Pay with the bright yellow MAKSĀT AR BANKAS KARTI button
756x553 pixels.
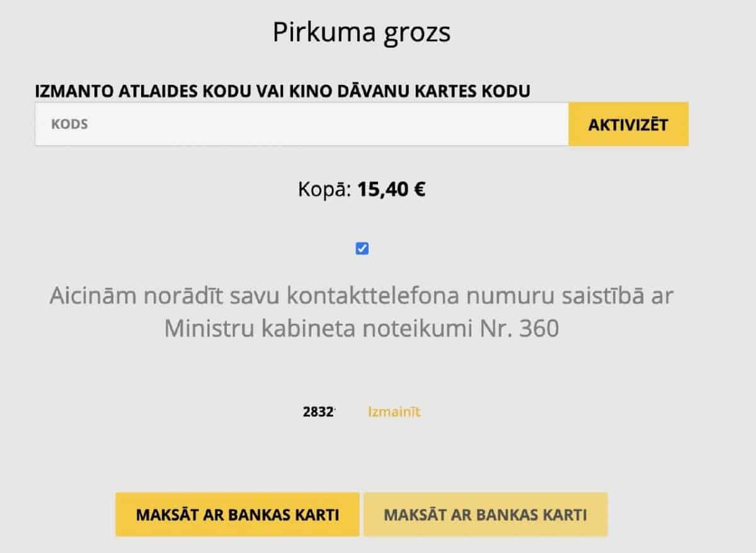point(238,515)
